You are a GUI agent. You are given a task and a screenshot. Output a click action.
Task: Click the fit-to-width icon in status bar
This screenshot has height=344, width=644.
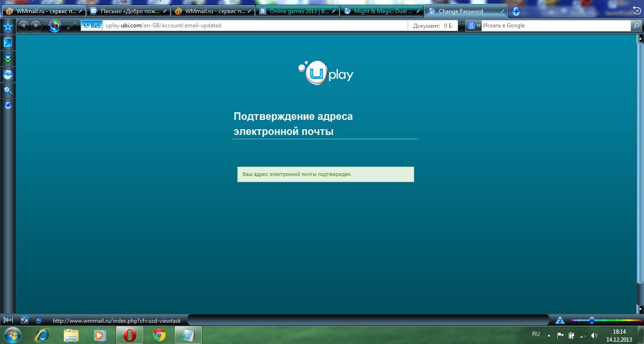click(x=25, y=320)
